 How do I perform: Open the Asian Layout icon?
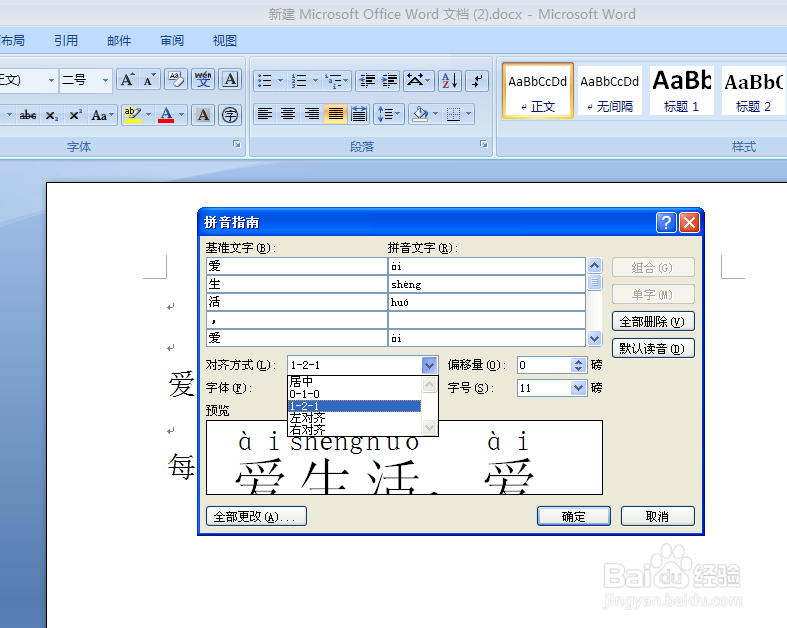tap(418, 80)
